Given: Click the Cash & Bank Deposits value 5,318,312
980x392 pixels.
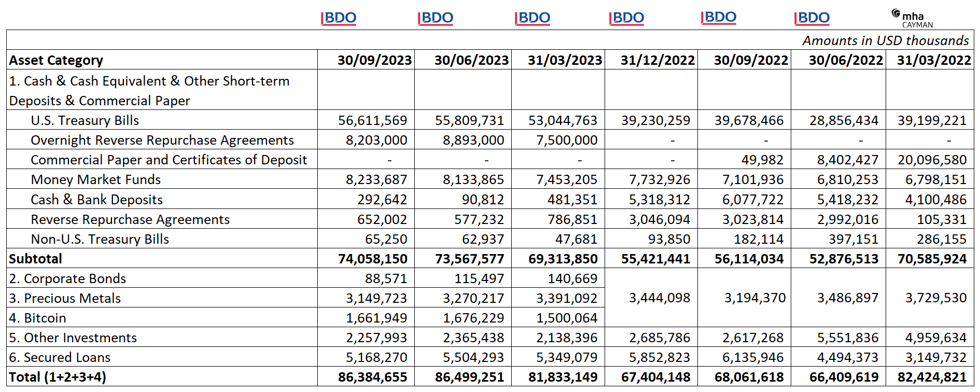Looking at the screenshot, I should coord(660,200).
